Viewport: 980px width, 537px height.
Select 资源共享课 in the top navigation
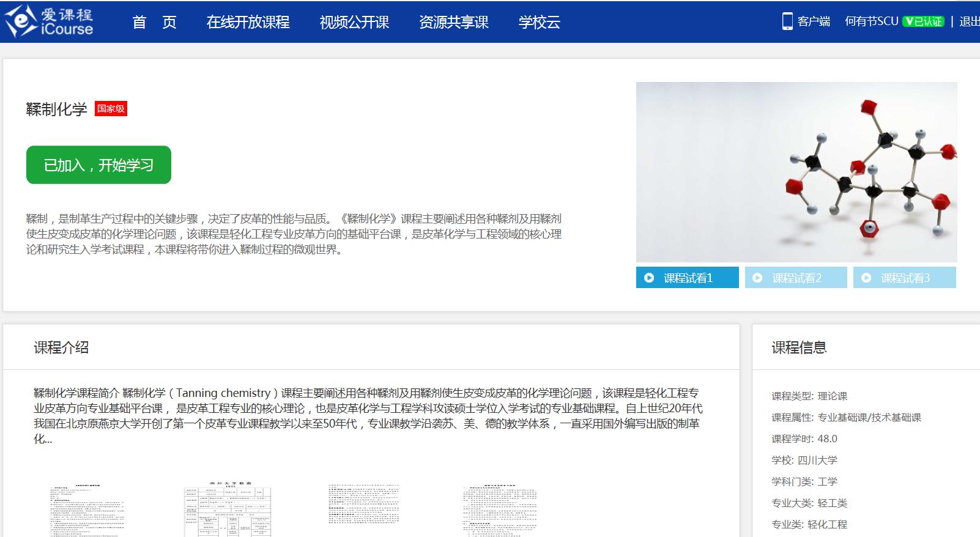click(453, 22)
